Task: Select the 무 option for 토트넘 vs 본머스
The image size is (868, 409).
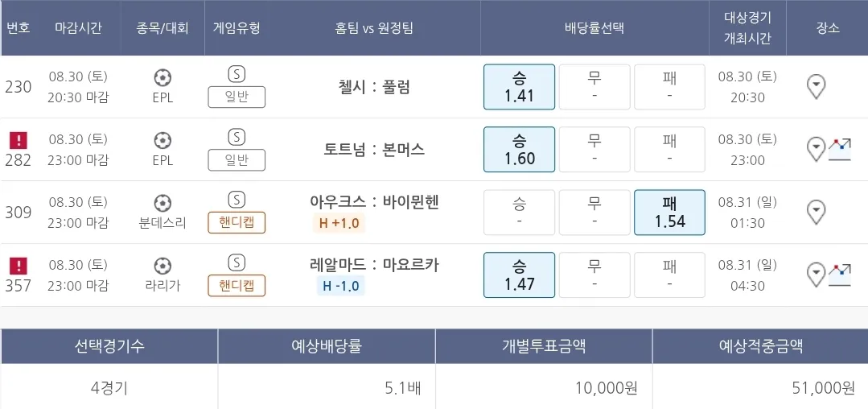Action: pyautogui.click(x=594, y=150)
